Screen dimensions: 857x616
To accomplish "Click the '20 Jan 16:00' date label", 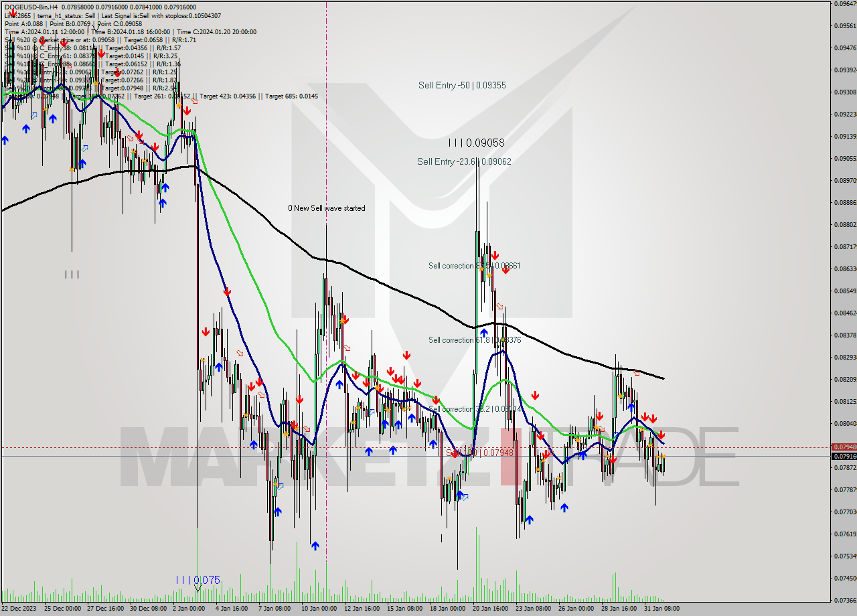I will click(490, 609).
